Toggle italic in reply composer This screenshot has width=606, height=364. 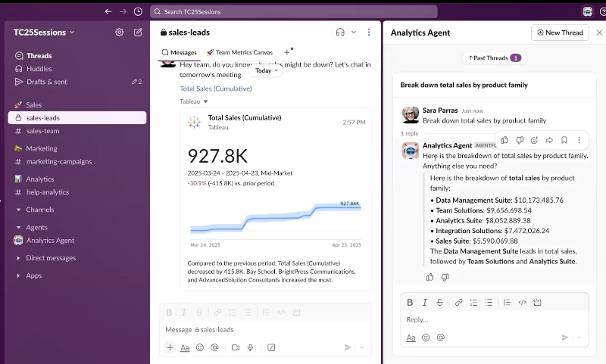[x=425, y=302]
